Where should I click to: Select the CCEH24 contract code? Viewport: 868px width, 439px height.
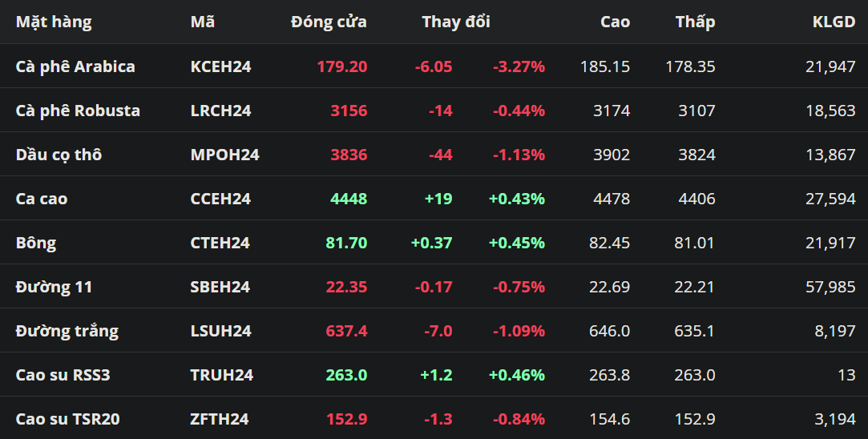click(220, 199)
